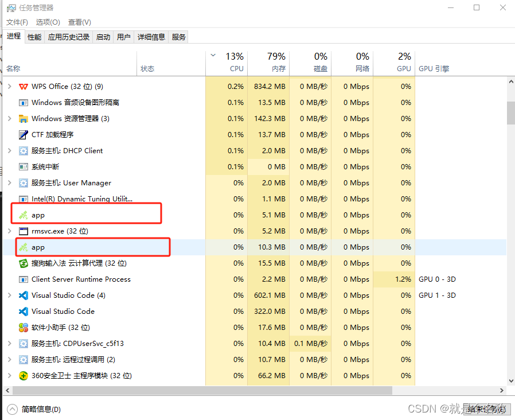The width and height of the screenshot is (515, 420).
Task: Click the horizontal scrollbar thumb
Action: (202, 390)
